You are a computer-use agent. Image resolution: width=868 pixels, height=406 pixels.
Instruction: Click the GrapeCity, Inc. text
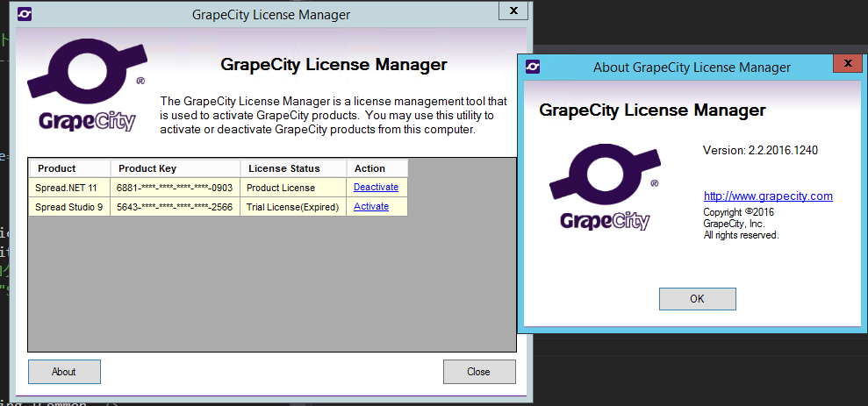(x=734, y=224)
